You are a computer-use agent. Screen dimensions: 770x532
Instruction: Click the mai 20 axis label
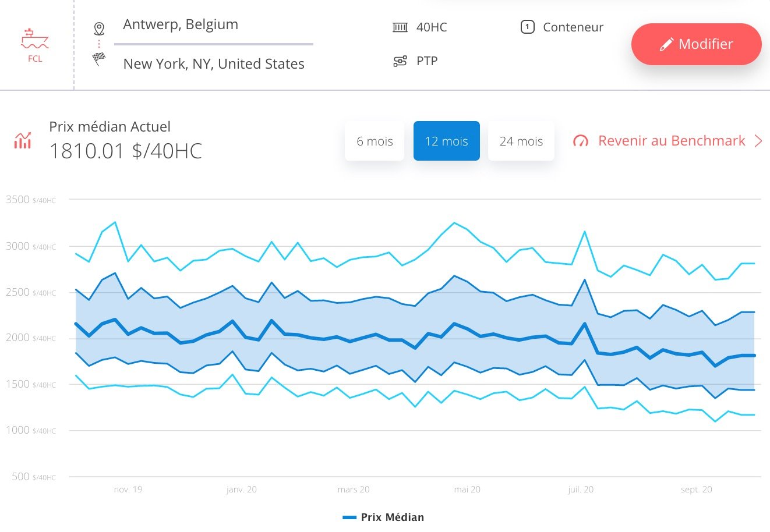(467, 490)
